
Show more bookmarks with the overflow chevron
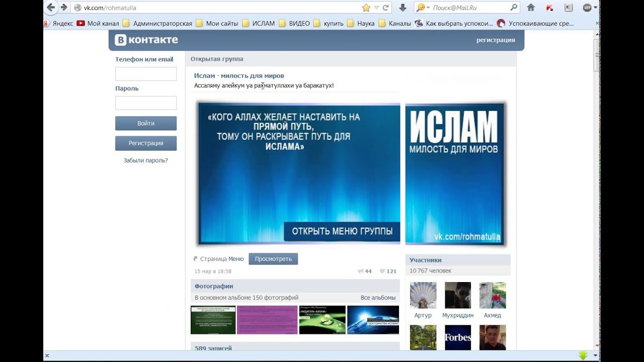(597, 23)
